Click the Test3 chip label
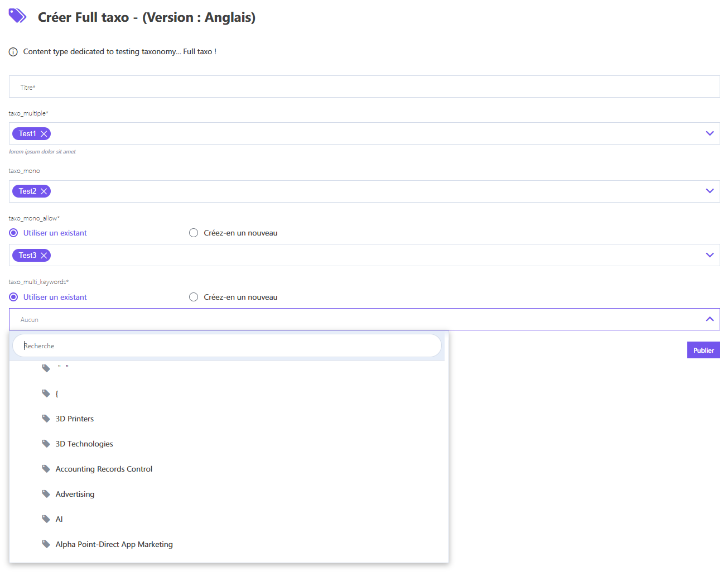The image size is (728, 581). pyautogui.click(x=27, y=256)
